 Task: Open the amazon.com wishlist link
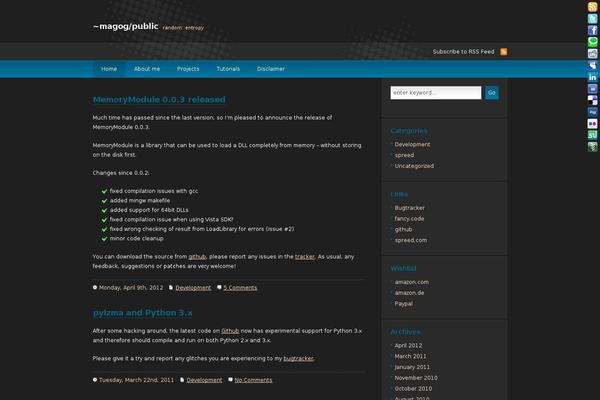pyautogui.click(x=411, y=282)
